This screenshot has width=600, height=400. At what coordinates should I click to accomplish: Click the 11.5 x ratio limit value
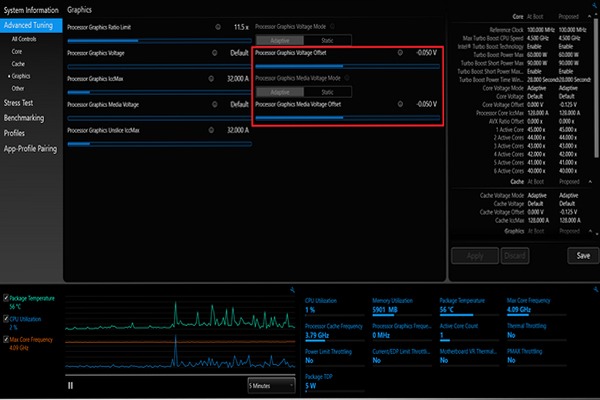pyautogui.click(x=241, y=27)
